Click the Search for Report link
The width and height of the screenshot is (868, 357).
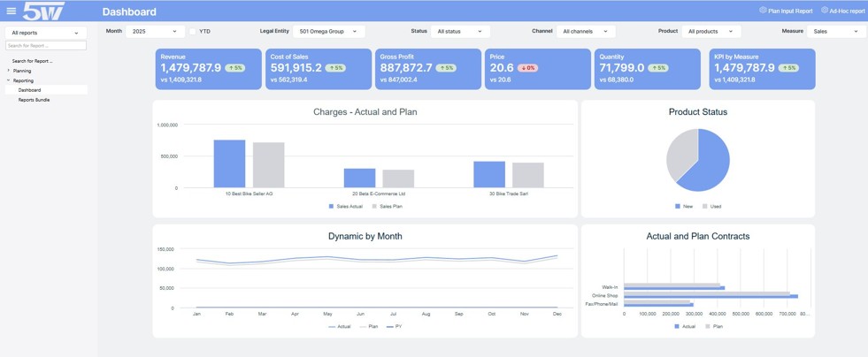tap(32, 61)
